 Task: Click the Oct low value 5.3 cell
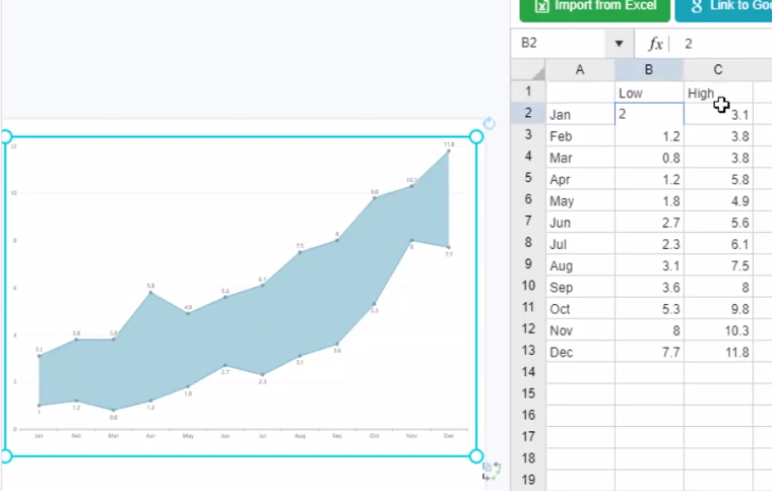[x=649, y=308]
